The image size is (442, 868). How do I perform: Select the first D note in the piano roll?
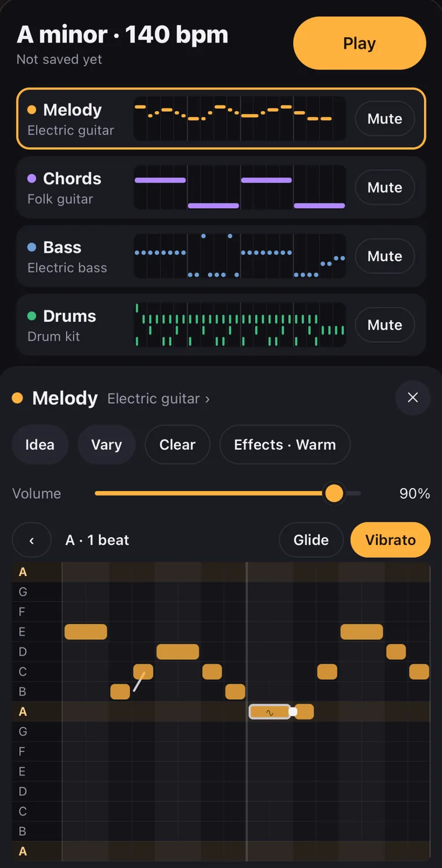[x=178, y=652]
